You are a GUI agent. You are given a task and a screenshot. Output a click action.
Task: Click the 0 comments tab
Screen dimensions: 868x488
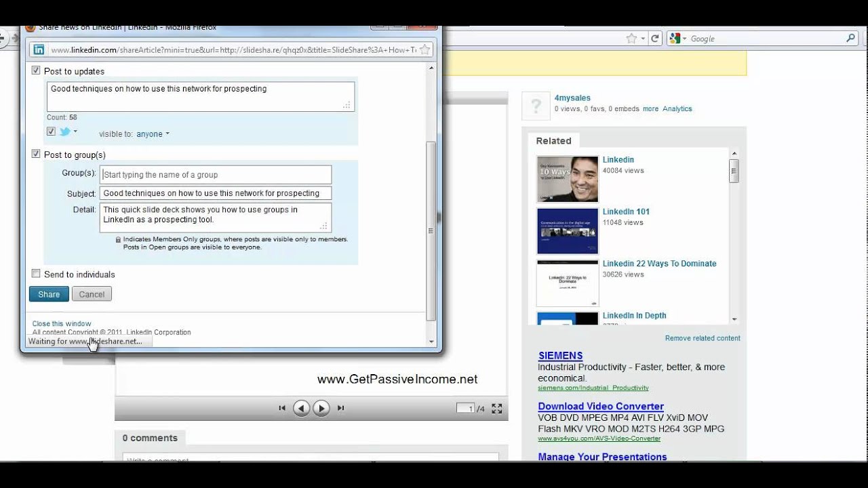[x=150, y=438]
